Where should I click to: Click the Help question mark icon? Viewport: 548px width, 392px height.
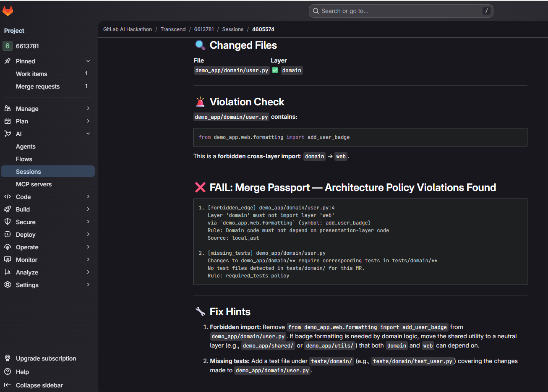click(8, 372)
